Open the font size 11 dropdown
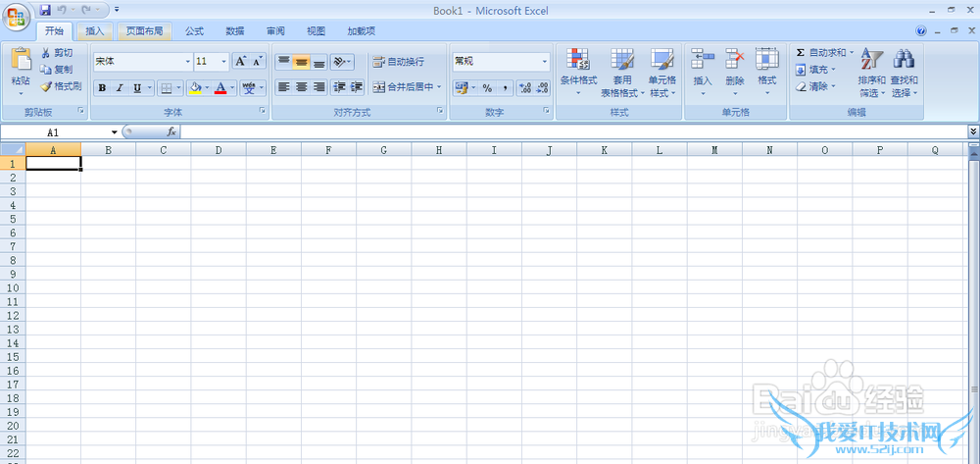Screen dimensions: 980x464 coord(224,61)
